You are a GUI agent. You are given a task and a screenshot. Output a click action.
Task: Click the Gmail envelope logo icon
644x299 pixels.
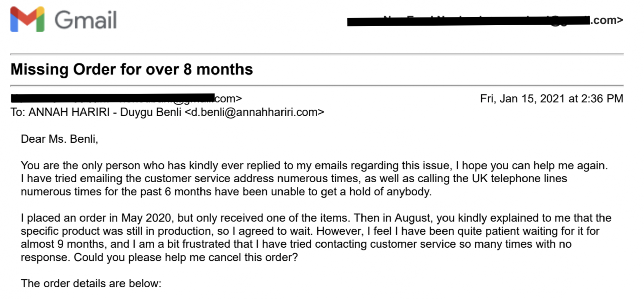[27, 20]
